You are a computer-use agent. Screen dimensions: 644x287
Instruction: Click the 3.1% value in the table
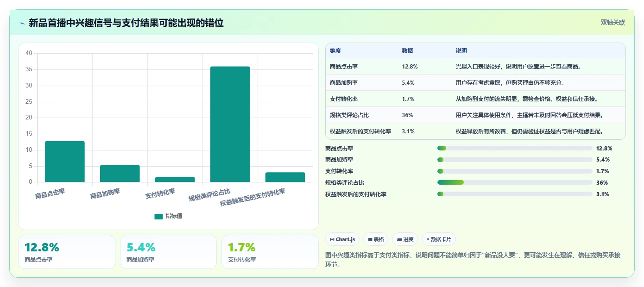tap(408, 131)
